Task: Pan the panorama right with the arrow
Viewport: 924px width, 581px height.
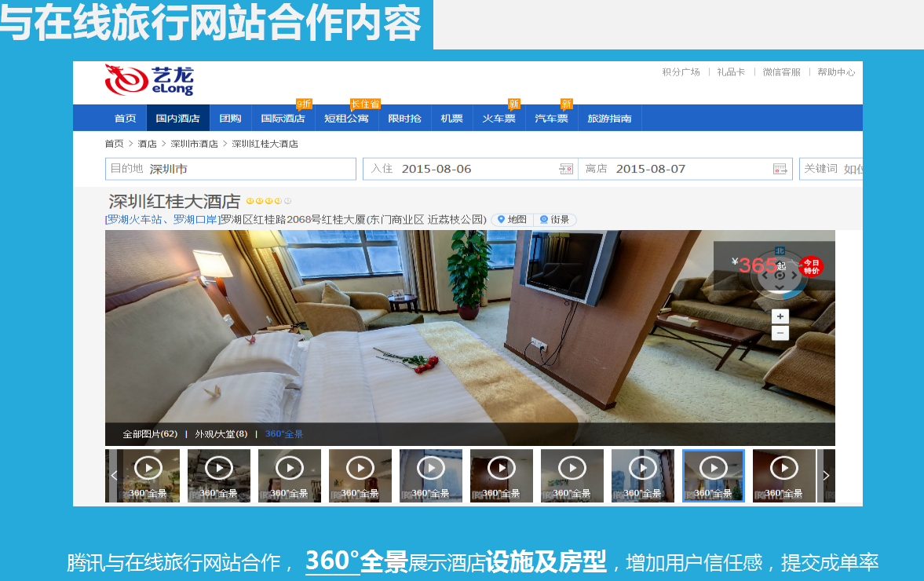Action: (794, 275)
